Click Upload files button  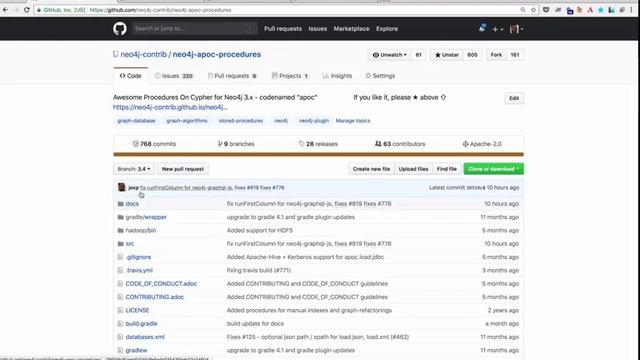413,169
